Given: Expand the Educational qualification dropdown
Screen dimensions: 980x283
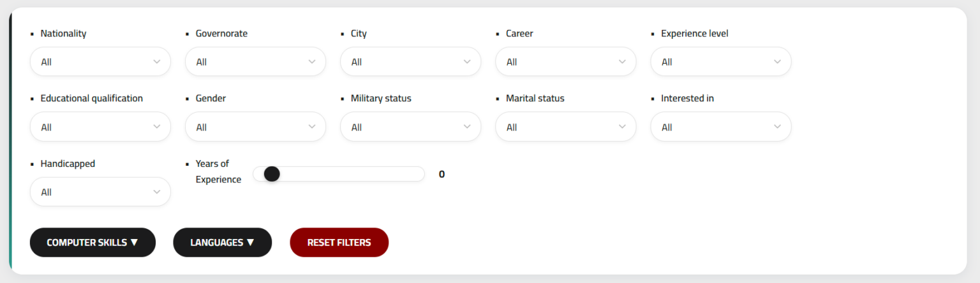Looking at the screenshot, I should click(x=100, y=127).
